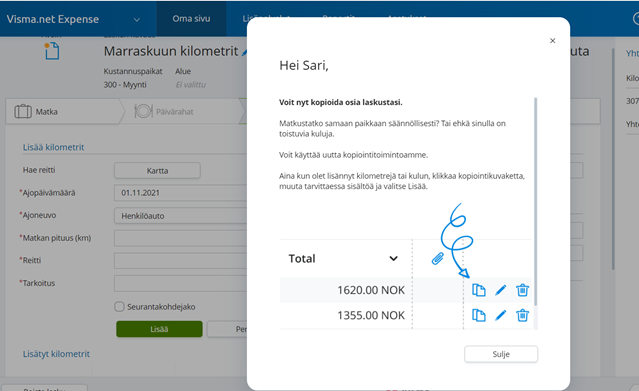The width and height of the screenshot is (639, 391).
Task: Edit the 1355.00 NOK row with pencil icon
Action: click(x=500, y=315)
